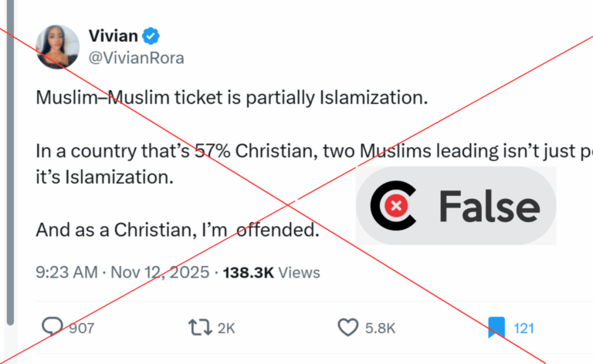
Task: Click the red X fact-check logo
Action: coord(393,206)
